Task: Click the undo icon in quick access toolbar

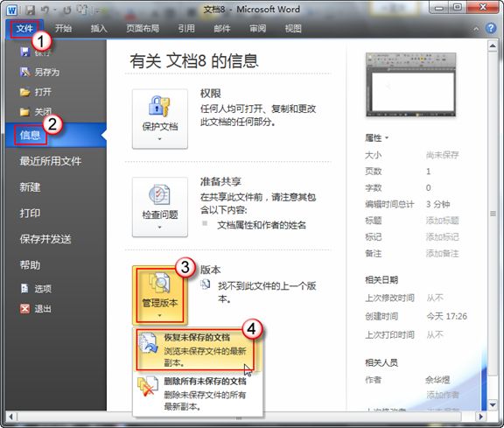Action: (x=45, y=11)
